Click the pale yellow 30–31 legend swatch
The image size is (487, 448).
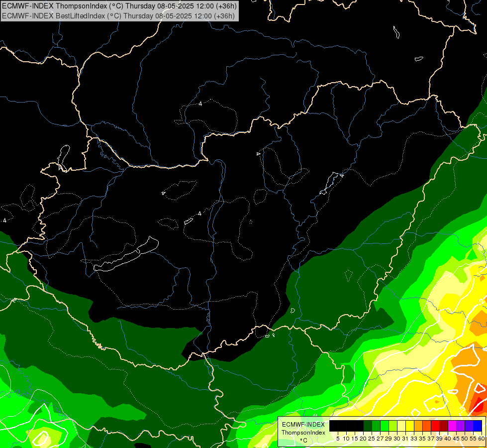coord(401,426)
